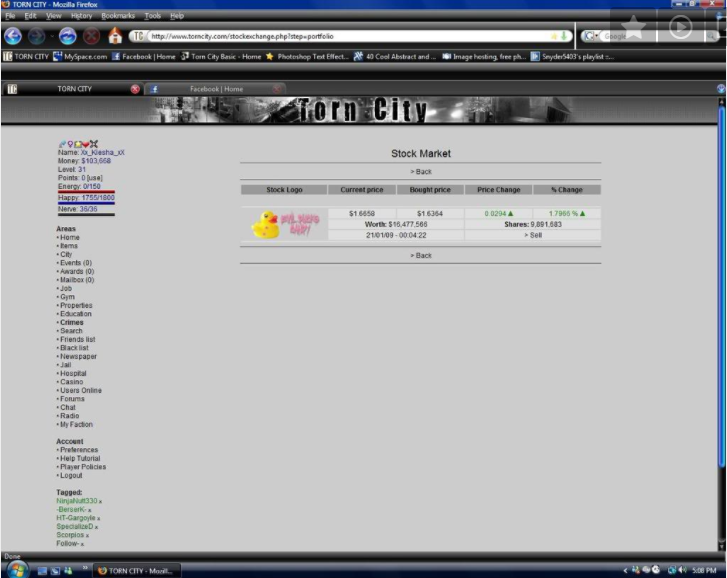Open the Hospital link

point(73,374)
